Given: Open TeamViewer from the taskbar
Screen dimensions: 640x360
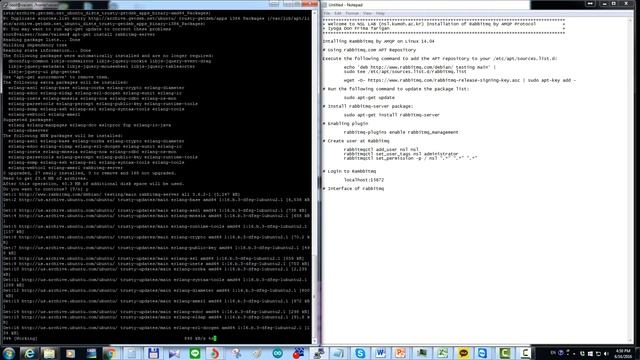Looking at the screenshot, I should tap(483, 353).
